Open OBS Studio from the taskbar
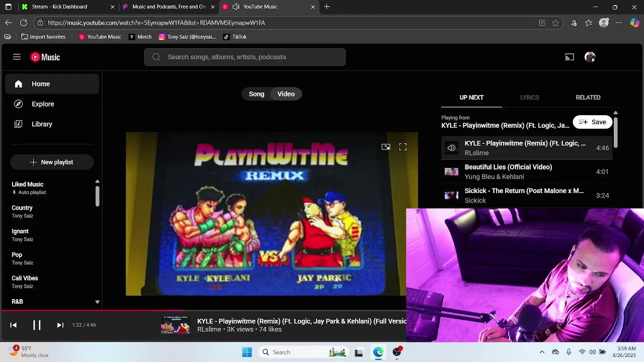 click(397, 352)
